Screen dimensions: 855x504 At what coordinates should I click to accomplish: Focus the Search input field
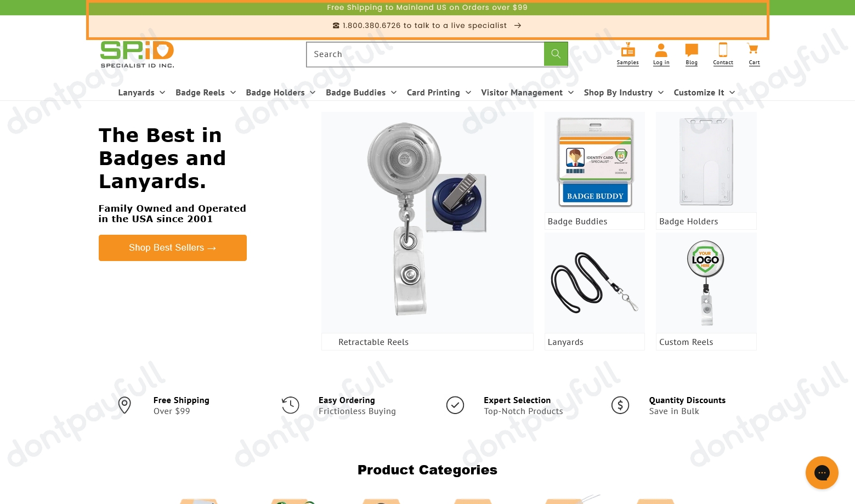click(x=425, y=54)
